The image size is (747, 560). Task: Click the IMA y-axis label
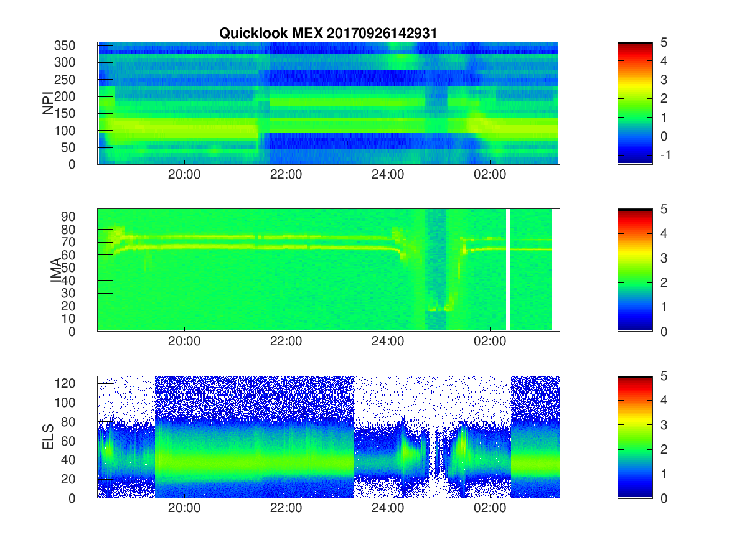point(56,270)
